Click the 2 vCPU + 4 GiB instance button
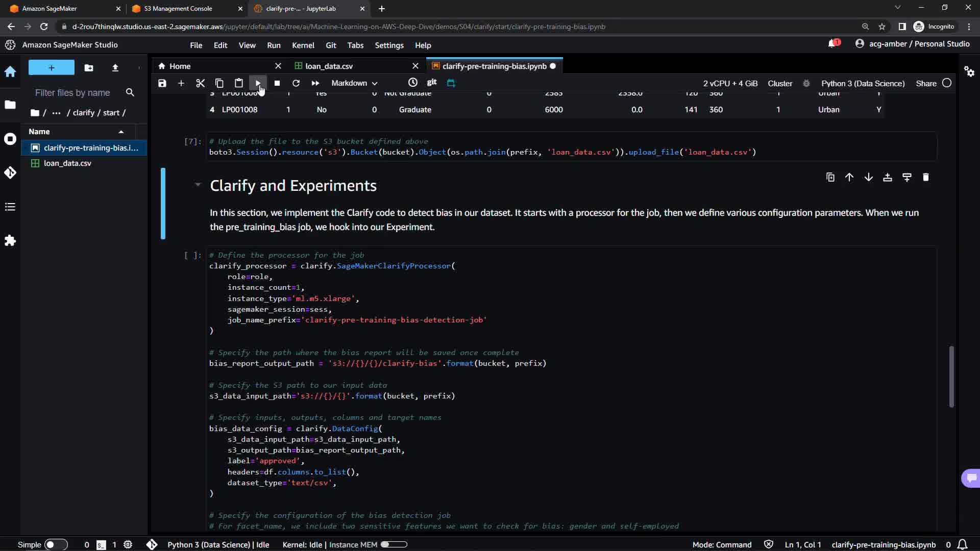Screen dimensions: 980x551 point(730,83)
